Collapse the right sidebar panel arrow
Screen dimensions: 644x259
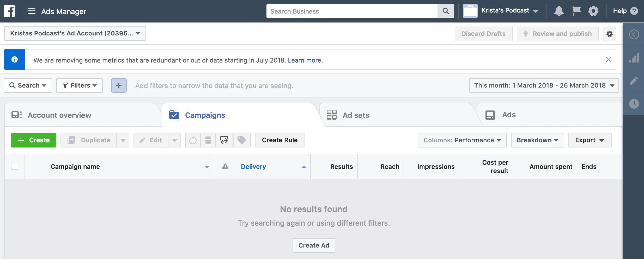634,34
